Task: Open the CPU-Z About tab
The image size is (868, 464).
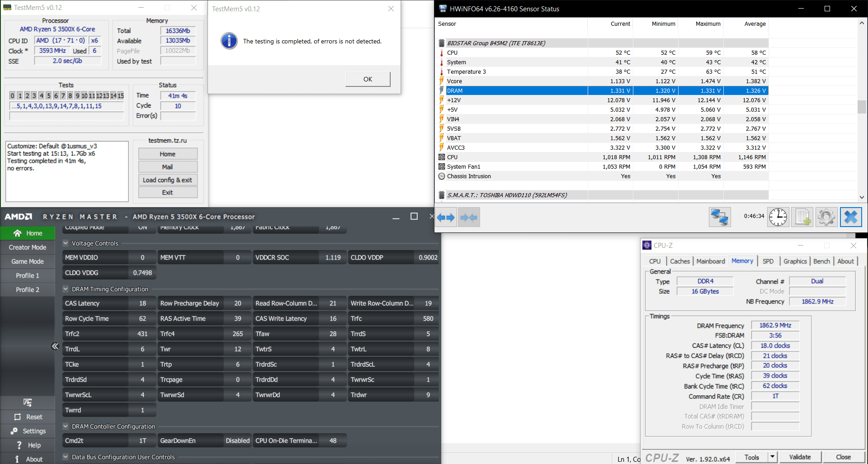Action: [x=845, y=261]
